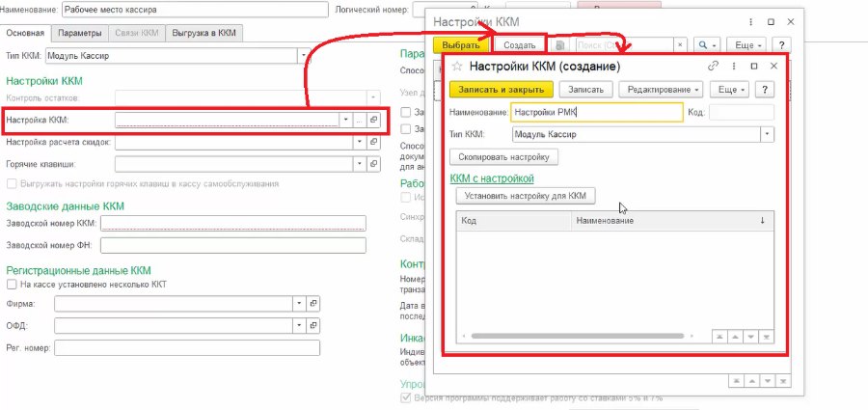Move up in Настройки ККМ list window
This screenshot has width=868, height=410.
[751, 381]
